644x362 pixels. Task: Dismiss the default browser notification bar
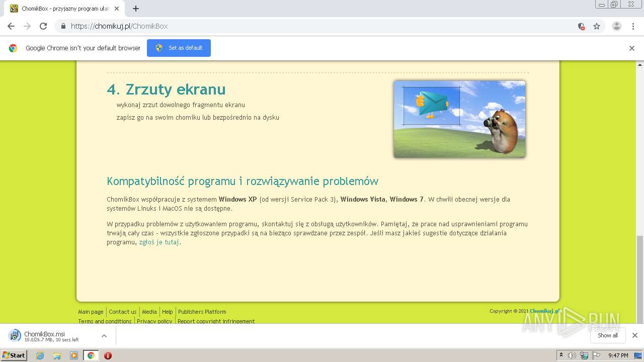coord(632,48)
